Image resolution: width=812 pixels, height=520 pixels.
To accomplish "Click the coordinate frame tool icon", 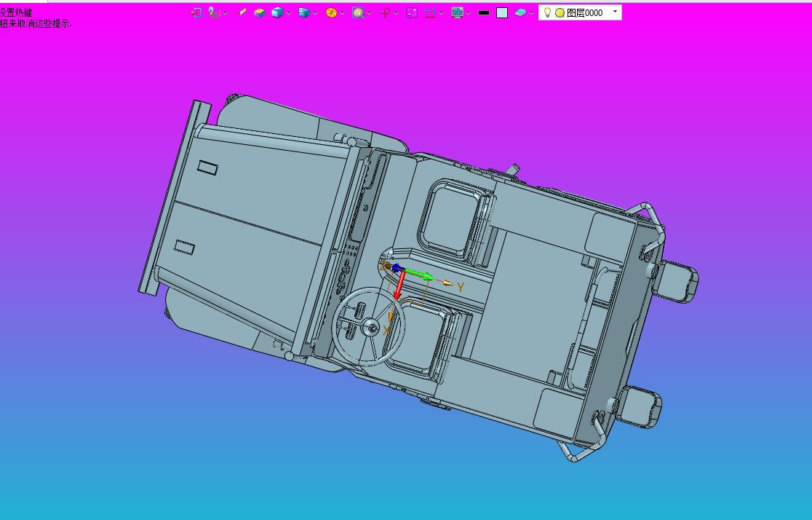I will pyautogui.click(x=214, y=13).
